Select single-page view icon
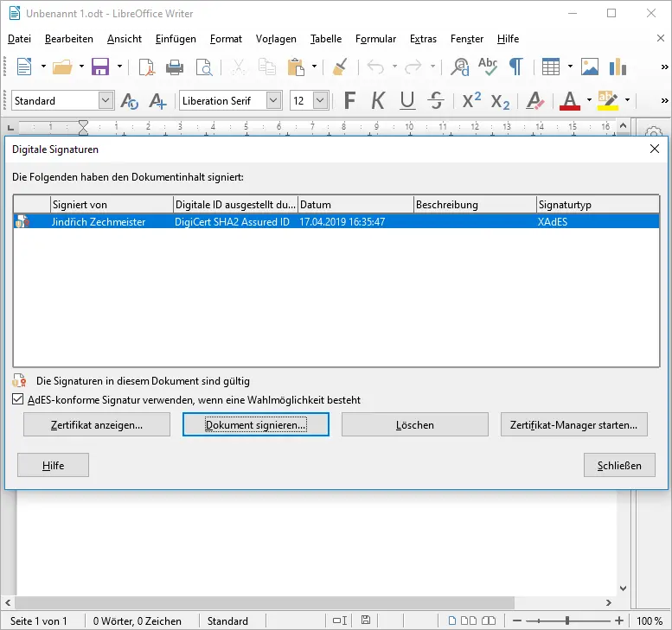 451,620
